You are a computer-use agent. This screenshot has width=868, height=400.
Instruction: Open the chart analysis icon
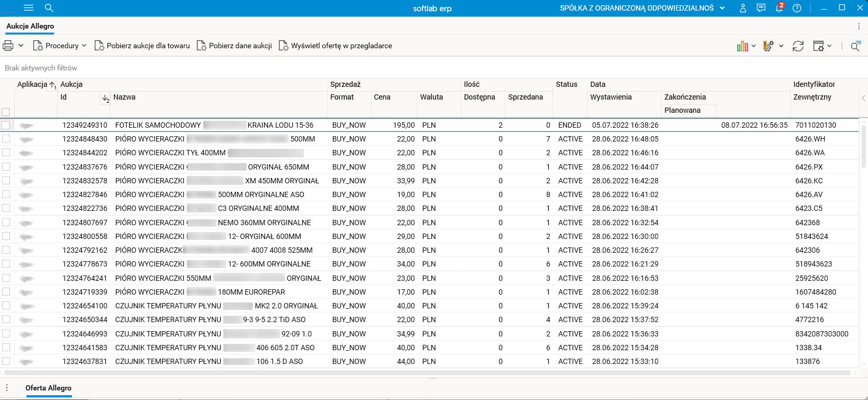(742, 46)
